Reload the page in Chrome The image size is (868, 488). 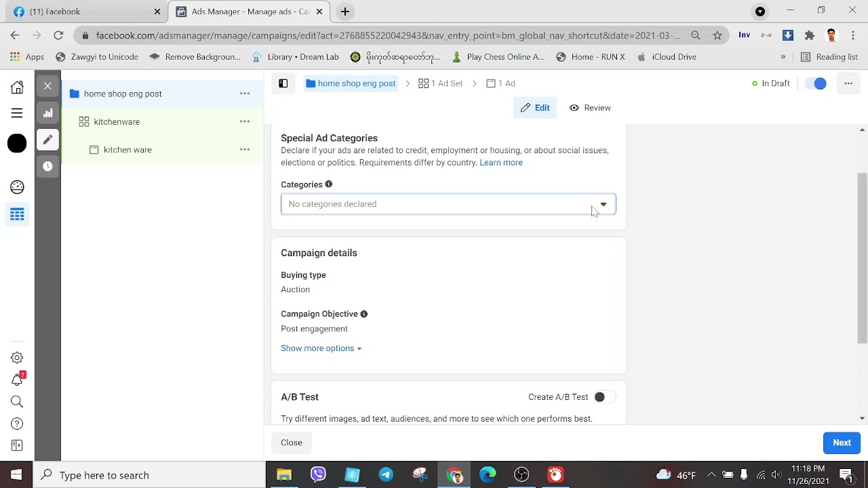[x=58, y=35]
